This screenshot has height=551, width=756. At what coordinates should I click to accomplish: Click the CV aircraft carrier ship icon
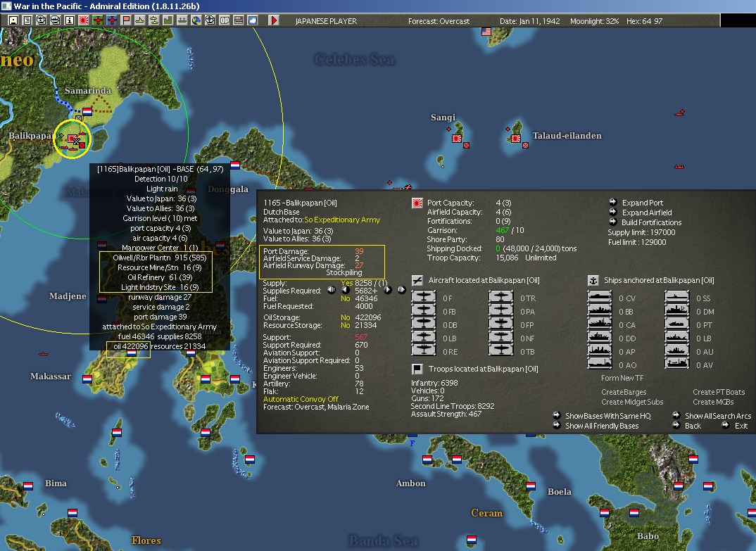pos(600,298)
